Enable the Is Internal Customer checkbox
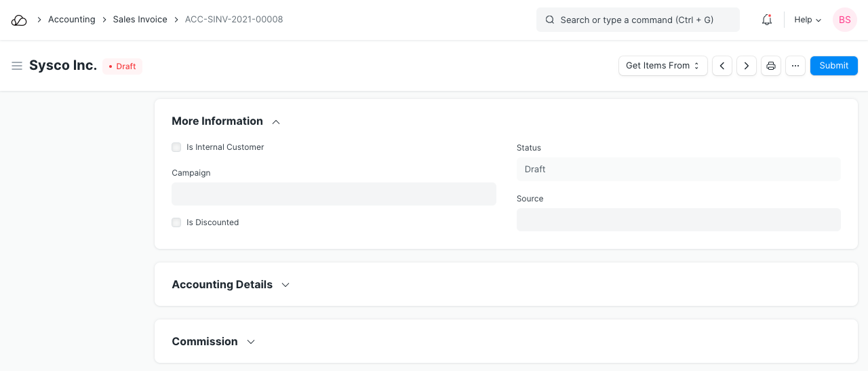Screen dimensions: 868x371 pyautogui.click(x=176, y=147)
